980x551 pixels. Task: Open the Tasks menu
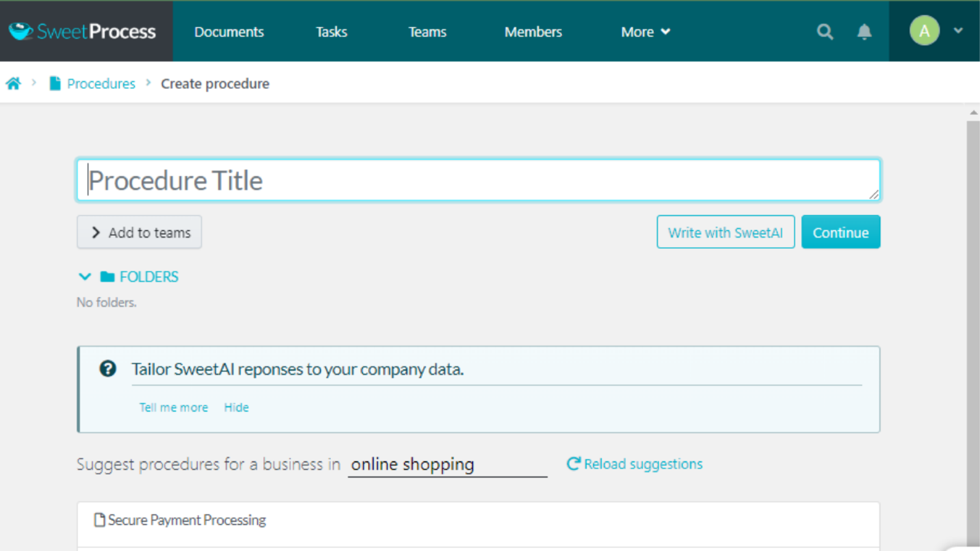tap(331, 32)
